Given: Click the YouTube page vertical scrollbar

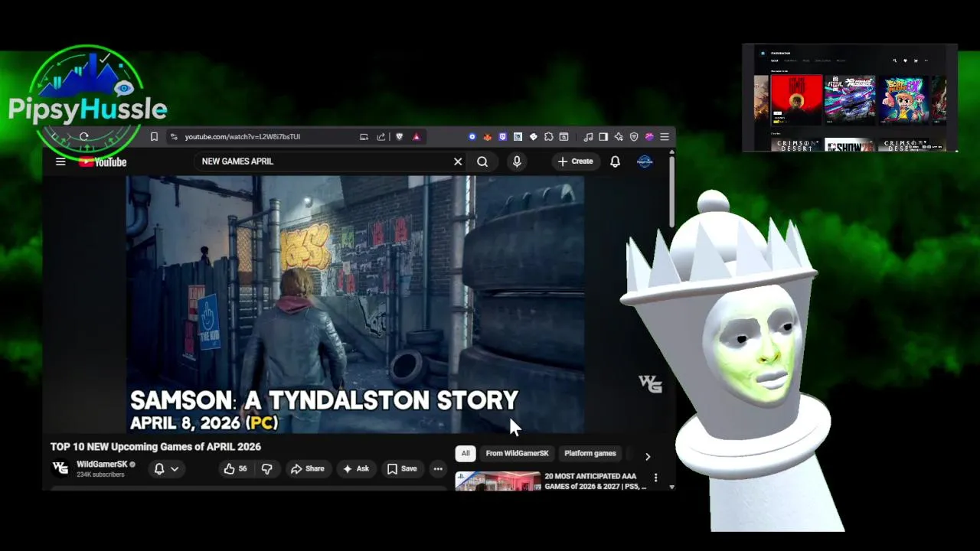Looking at the screenshot, I should [x=671, y=191].
